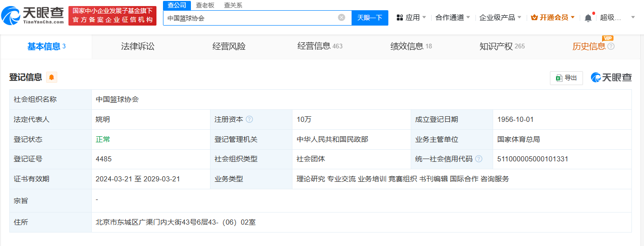This screenshot has height=246, width=644.
Task: Click the 天眼一下 search button
Action: (370, 18)
